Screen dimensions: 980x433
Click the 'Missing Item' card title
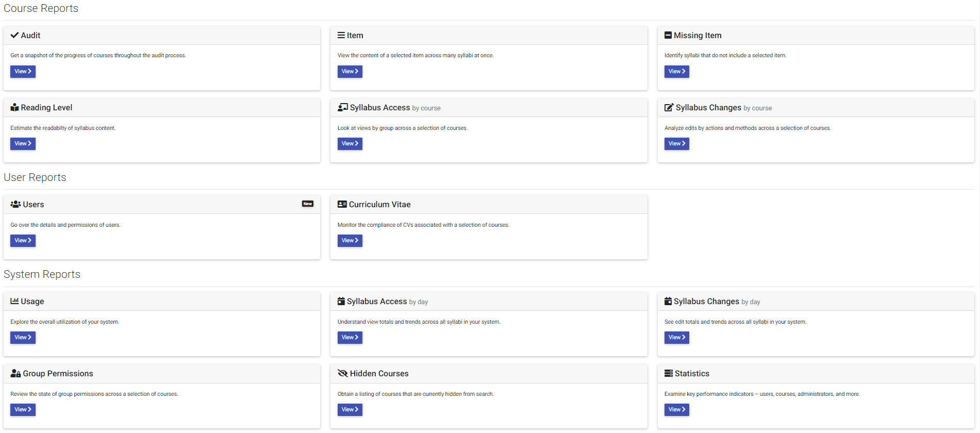(x=697, y=35)
